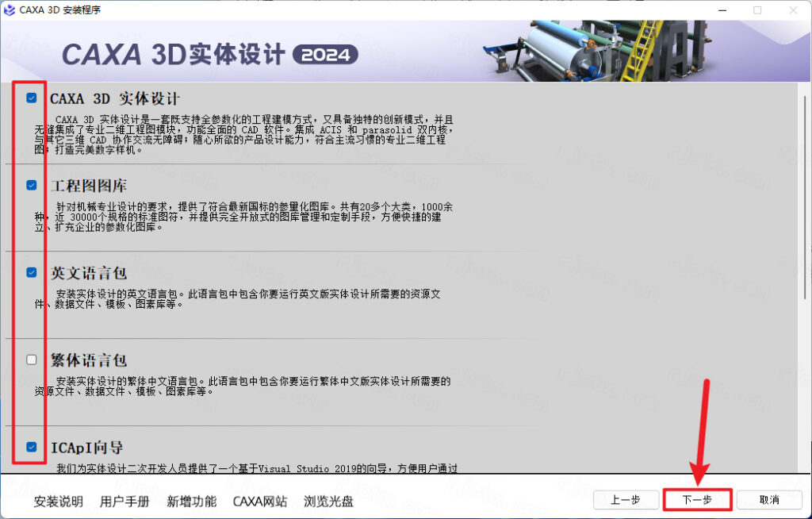Go back with the 上一步 button
This screenshot has width=812, height=519.
pos(626,500)
